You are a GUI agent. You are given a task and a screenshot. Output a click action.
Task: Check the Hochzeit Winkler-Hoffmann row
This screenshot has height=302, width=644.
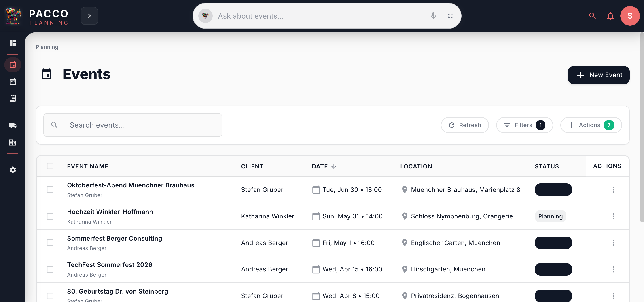50,216
